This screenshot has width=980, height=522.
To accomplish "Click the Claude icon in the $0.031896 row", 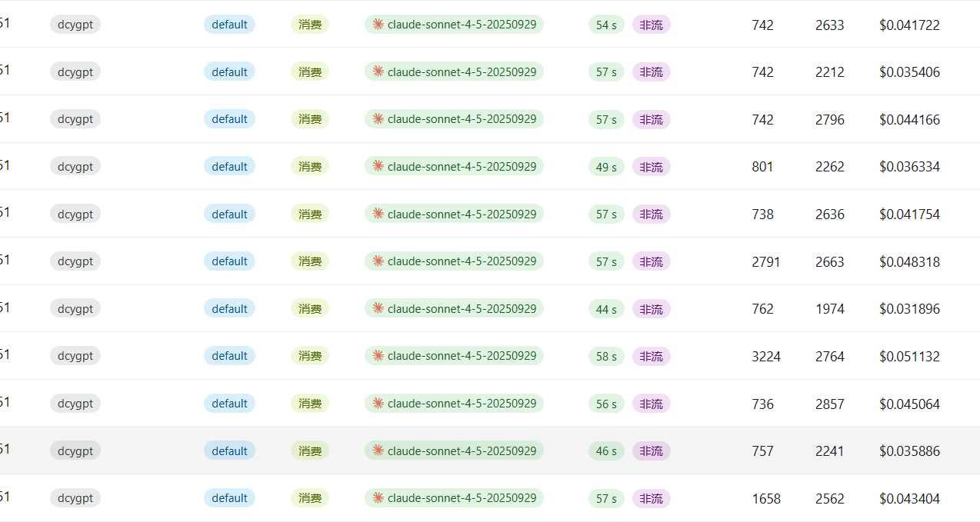I will pyautogui.click(x=378, y=308).
